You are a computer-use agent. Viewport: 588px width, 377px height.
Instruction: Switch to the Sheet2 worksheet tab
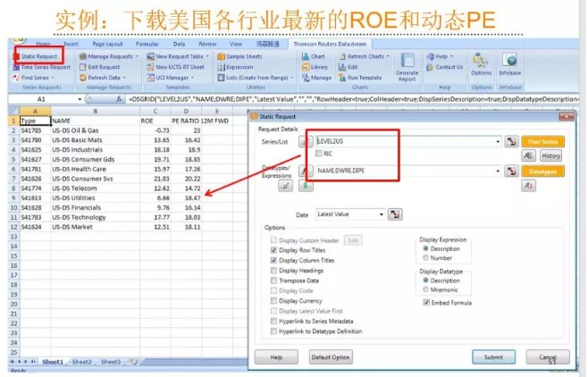pyautogui.click(x=81, y=362)
